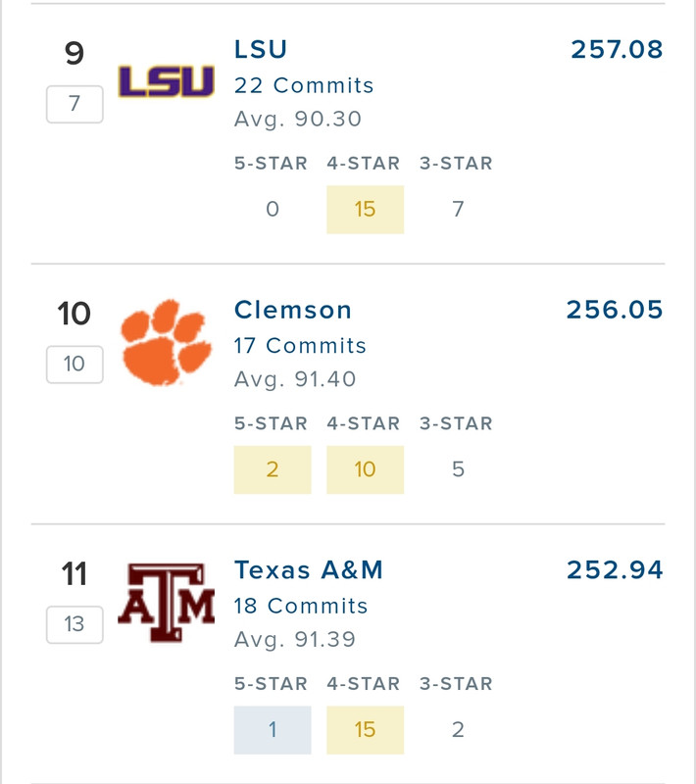Open the LSU team name link
The image size is (696, 784).
coord(261,49)
